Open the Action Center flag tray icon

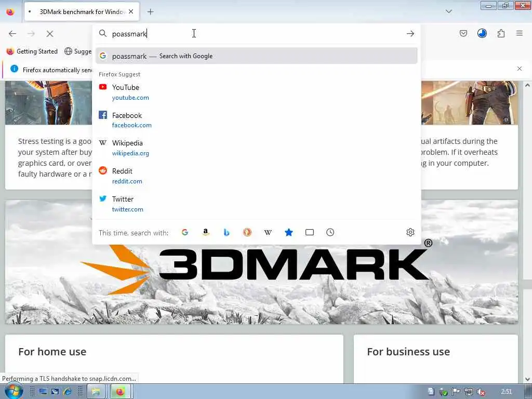click(x=456, y=392)
